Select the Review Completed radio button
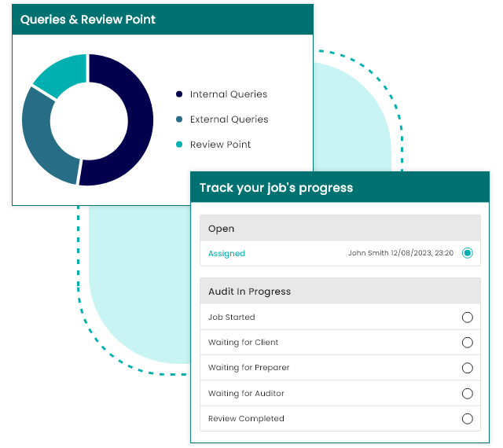Viewport: 503px width, 448px height. point(468,419)
